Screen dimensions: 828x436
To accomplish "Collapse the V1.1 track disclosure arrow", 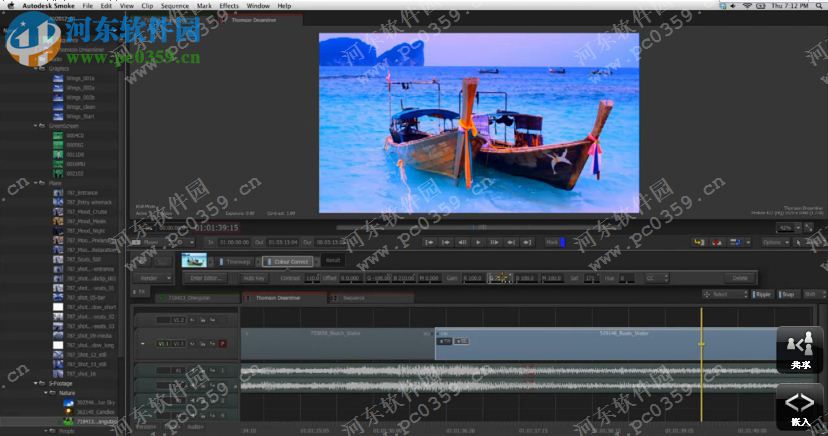I will (x=143, y=344).
